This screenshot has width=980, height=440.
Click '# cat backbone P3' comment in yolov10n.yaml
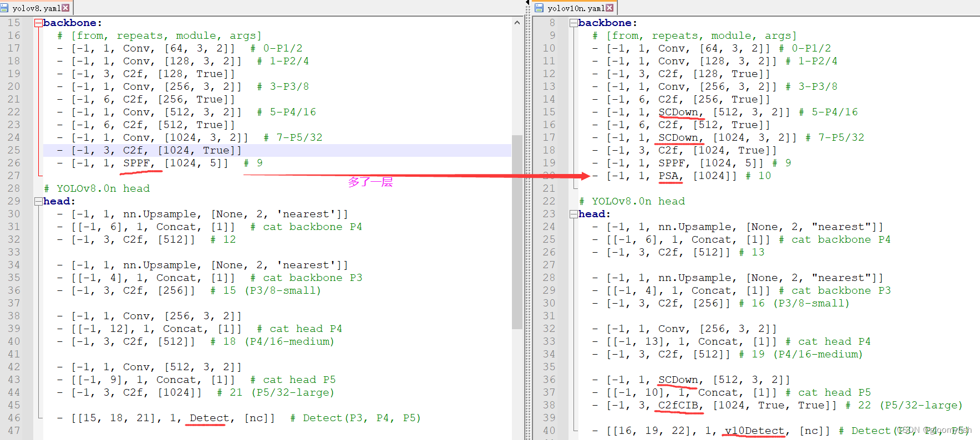coord(835,290)
